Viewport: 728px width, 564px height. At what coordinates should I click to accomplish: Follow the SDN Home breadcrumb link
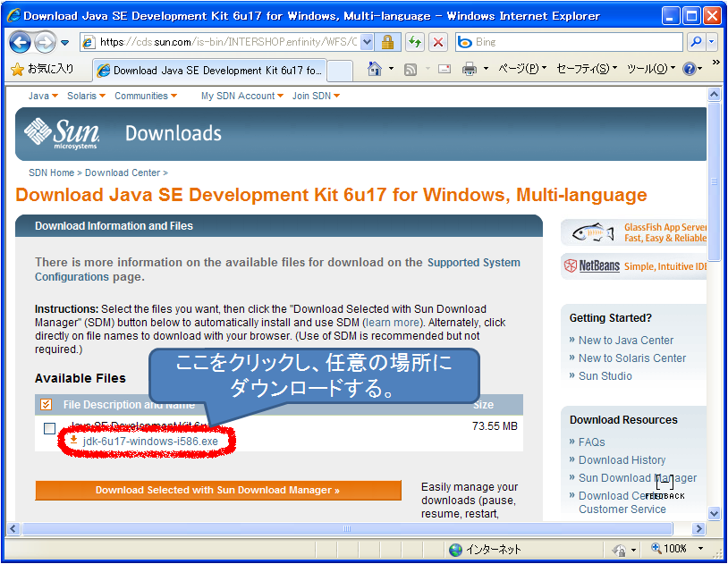pos(51,173)
